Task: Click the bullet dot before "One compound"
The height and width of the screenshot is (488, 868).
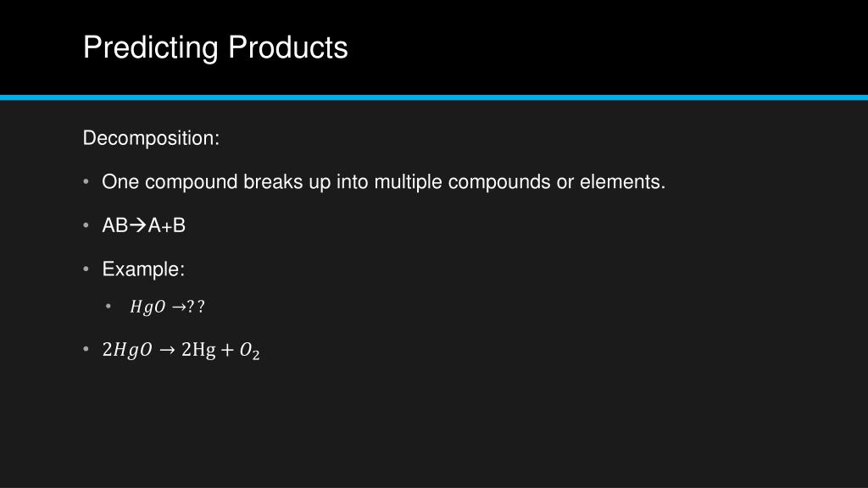Action: 87,182
